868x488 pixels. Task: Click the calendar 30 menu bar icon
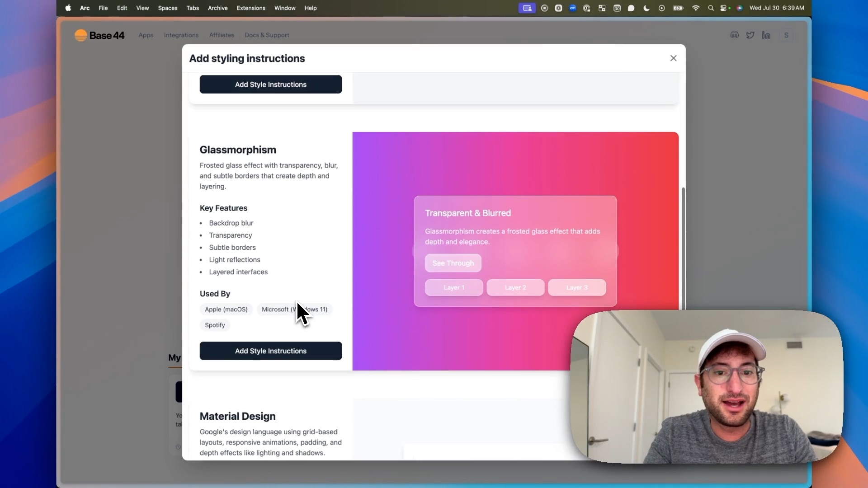click(x=617, y=8)
